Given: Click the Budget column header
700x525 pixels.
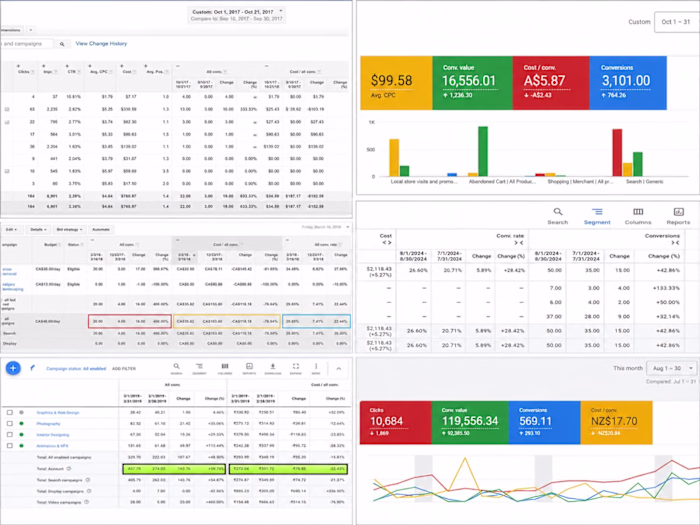Looking at the screenshot, I should pos(50,245).
